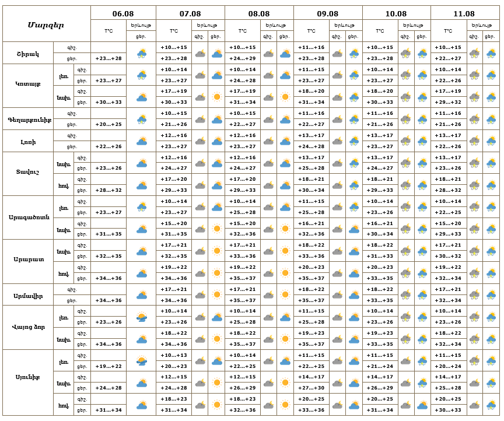This screenshot has width=504, height=421.
Task: Click the Մարզեր header cell
Action: click(x=46, y=24)
